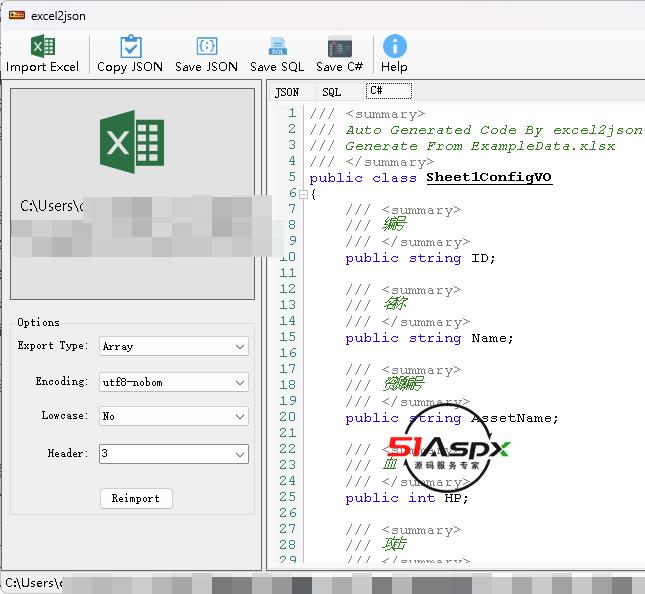Click the Sheet1ConfigVO class name in code
The width and height of the screenshot is (645, 594).
point(489,178)
